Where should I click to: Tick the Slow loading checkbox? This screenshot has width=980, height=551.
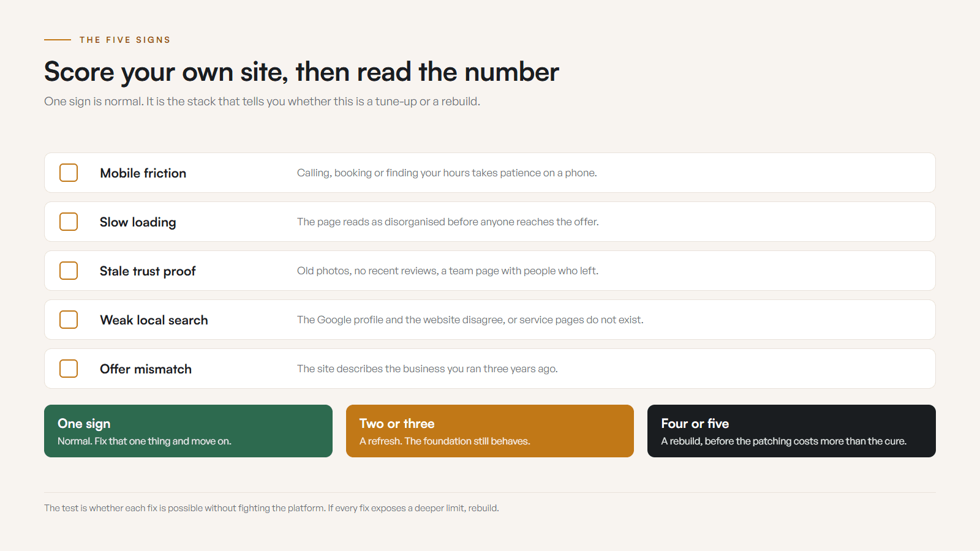point(69,222)
